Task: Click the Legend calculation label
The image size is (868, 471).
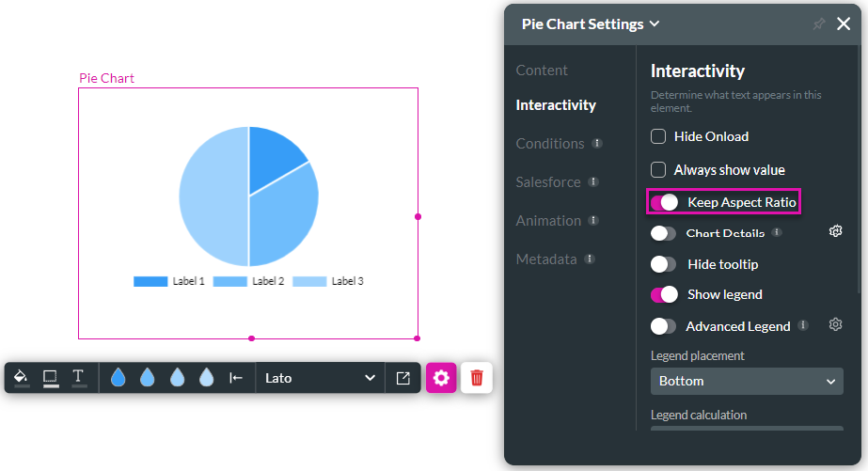Action: tap(699, 416)
